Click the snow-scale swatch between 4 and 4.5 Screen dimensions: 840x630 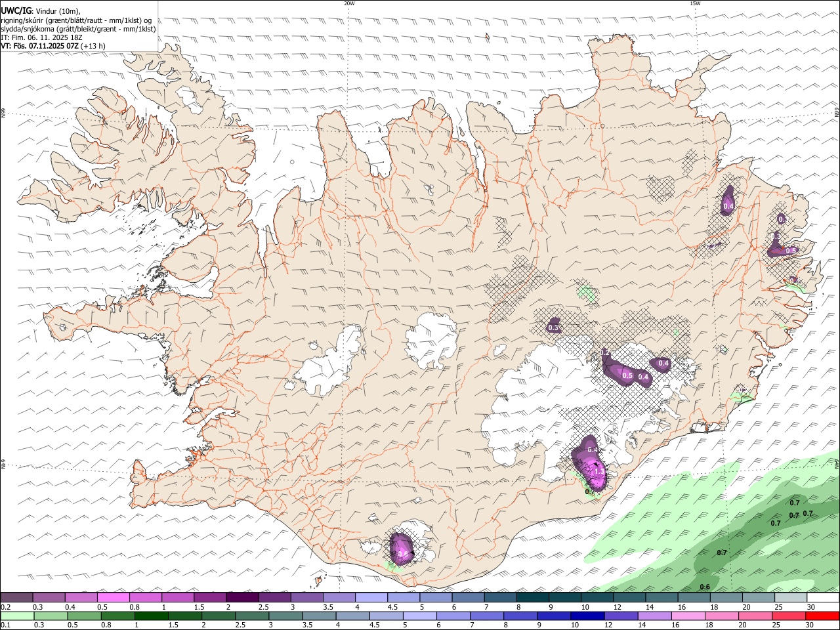[x=371, y=598]
